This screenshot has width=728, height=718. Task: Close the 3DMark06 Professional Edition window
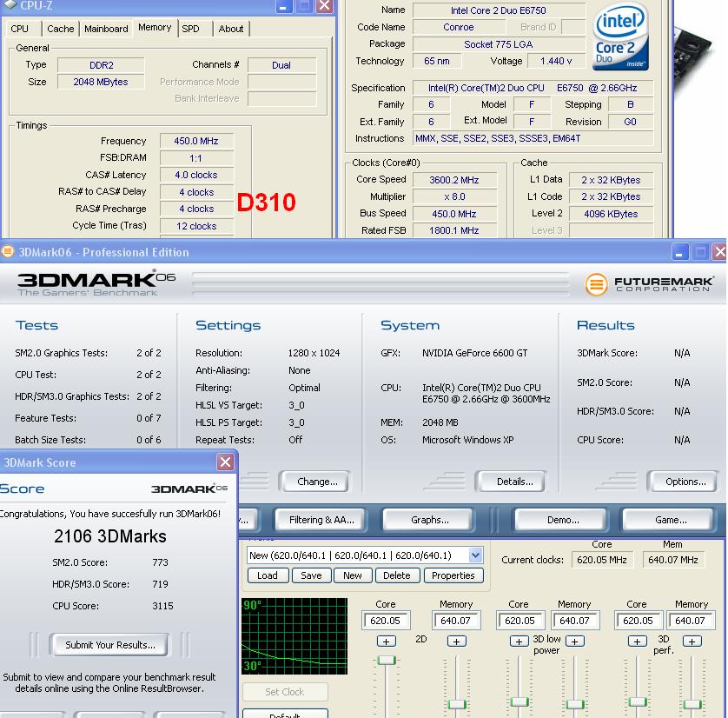(719, 252)
